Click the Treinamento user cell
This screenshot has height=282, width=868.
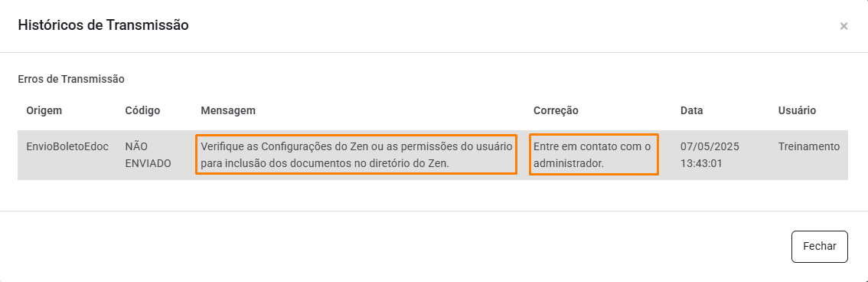pos(809,147)
